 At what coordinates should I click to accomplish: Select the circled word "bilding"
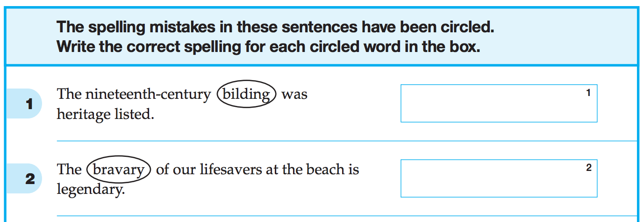[x=247, y=94]
